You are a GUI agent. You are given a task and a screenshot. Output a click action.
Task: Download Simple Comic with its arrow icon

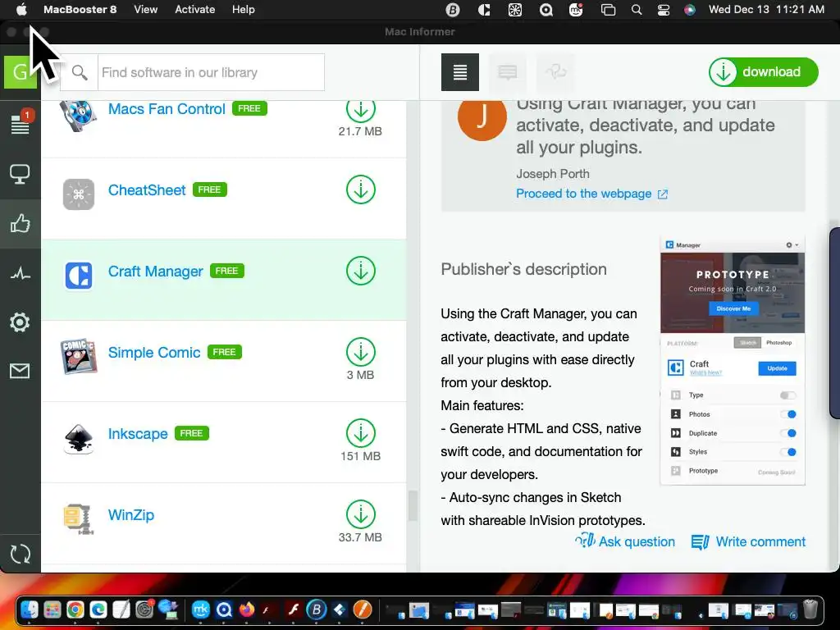point(361,352)
